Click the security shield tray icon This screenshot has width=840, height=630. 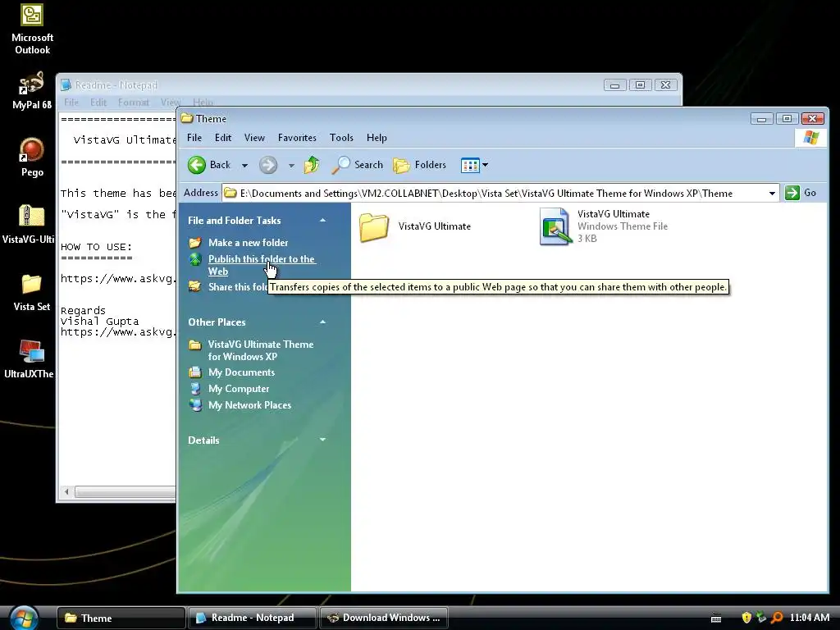pos(746,618)
